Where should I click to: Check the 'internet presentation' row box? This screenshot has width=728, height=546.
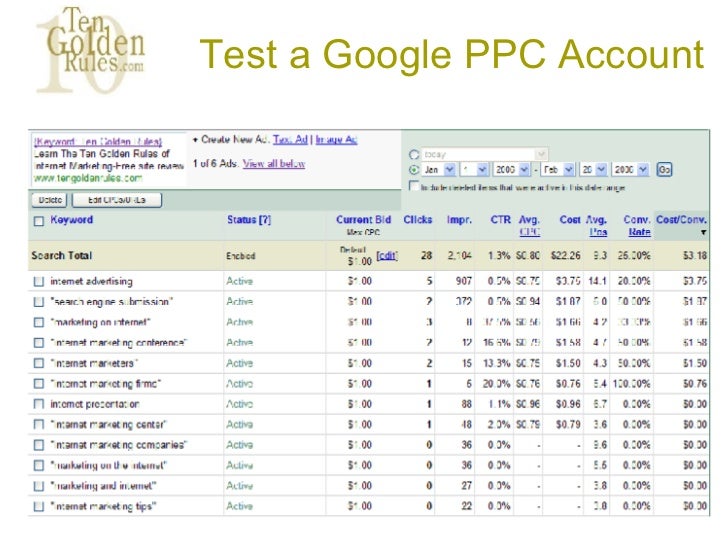[39, 404]
